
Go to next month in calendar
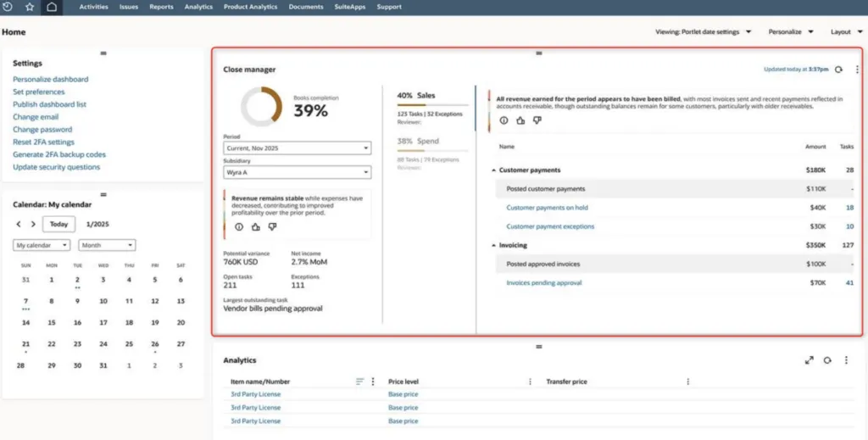[x=33, y=224]
